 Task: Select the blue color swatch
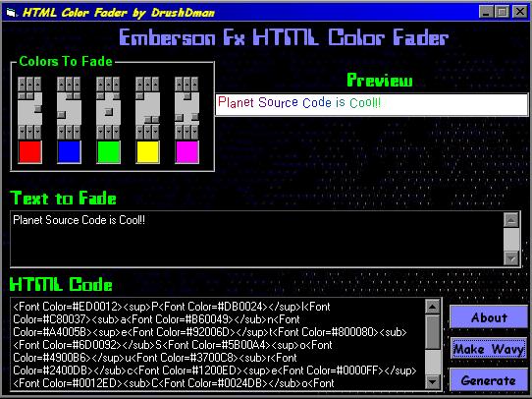(x=70, y=151)
